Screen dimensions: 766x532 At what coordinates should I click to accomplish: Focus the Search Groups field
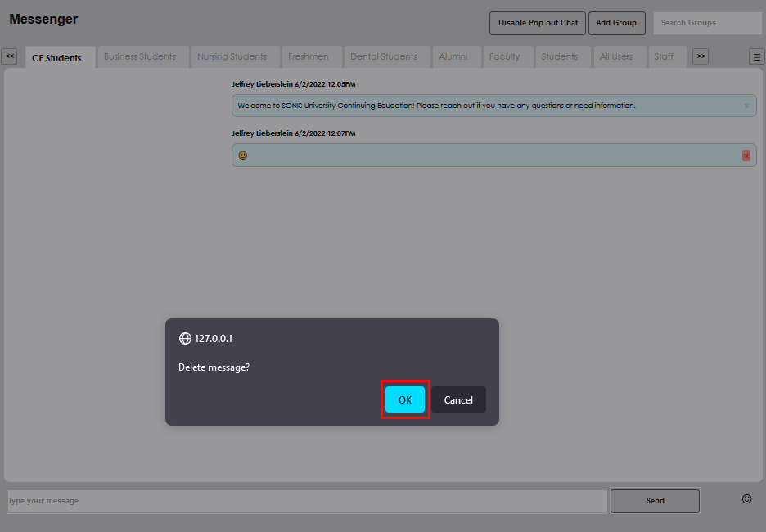pos(707,23)
